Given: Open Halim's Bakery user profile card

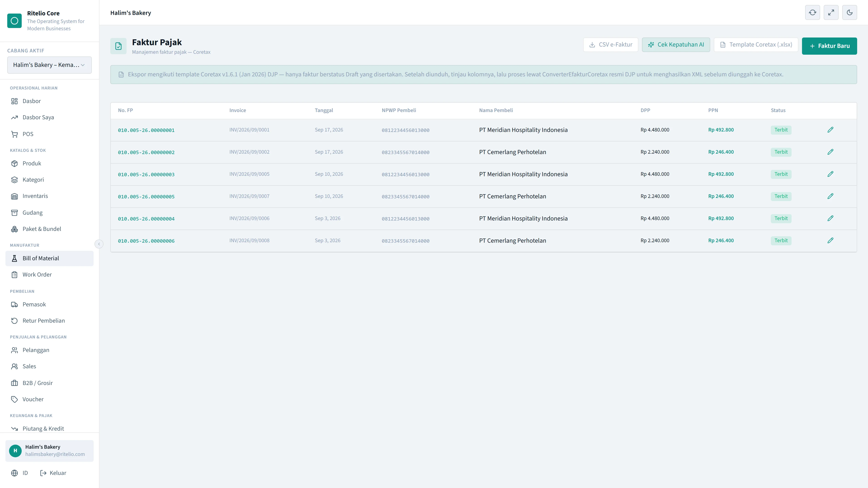Looking at the screenshot, I should 49,451.
